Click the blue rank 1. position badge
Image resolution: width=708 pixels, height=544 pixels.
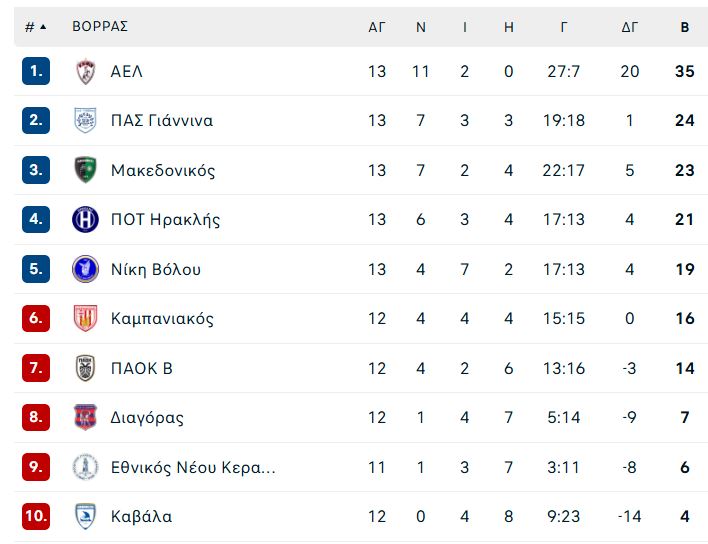pos(36,71)
